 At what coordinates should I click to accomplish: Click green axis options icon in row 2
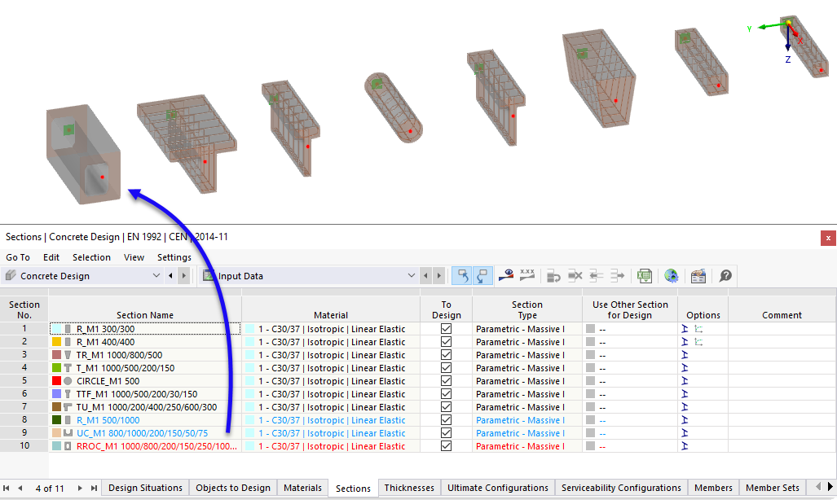698,342
